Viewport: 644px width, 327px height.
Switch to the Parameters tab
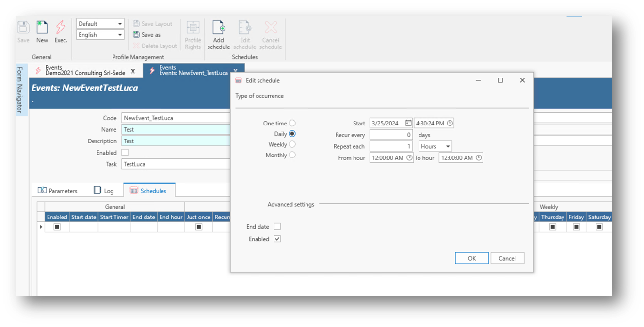58,191
